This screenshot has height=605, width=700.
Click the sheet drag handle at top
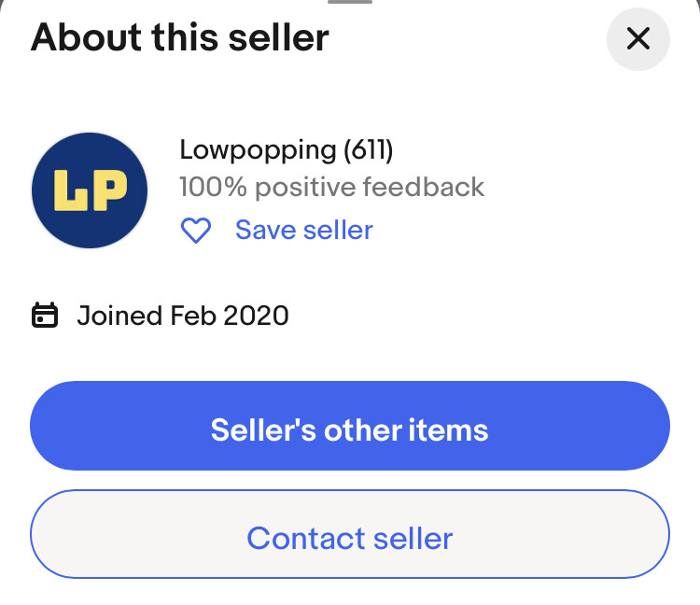(x=350, y=3)
